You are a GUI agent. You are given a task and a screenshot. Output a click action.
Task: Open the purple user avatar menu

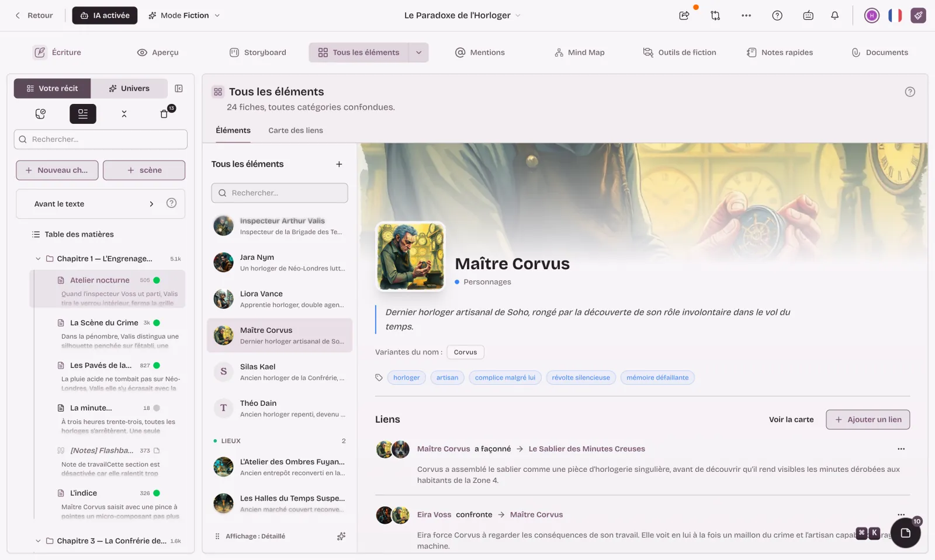click(872, 16)
